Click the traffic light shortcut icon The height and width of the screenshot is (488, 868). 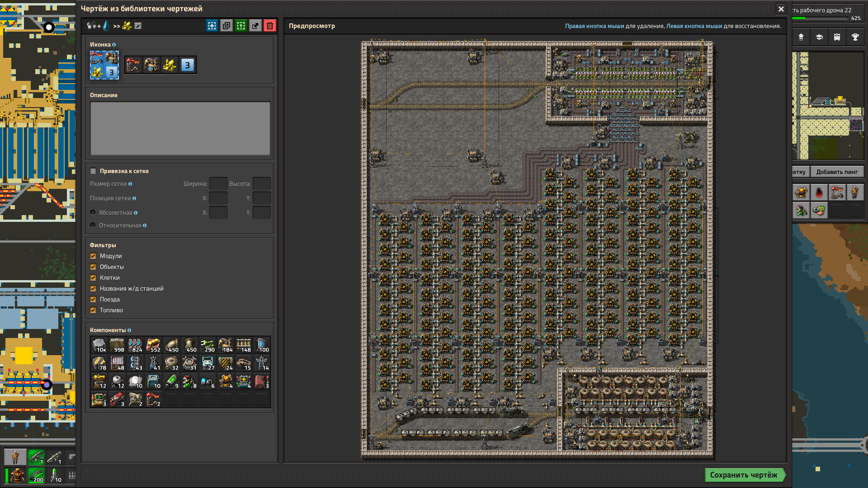point(801,211)
